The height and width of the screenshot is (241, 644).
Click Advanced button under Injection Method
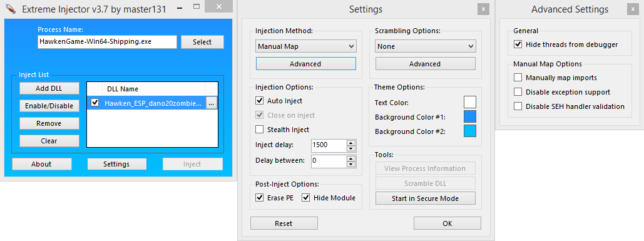point(306,64)
